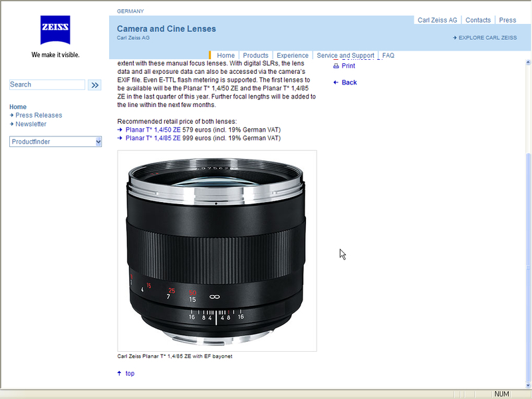532x399 pixels.
Task: Click the lens caption with EF bayonet
Action: tap(175, 356)
